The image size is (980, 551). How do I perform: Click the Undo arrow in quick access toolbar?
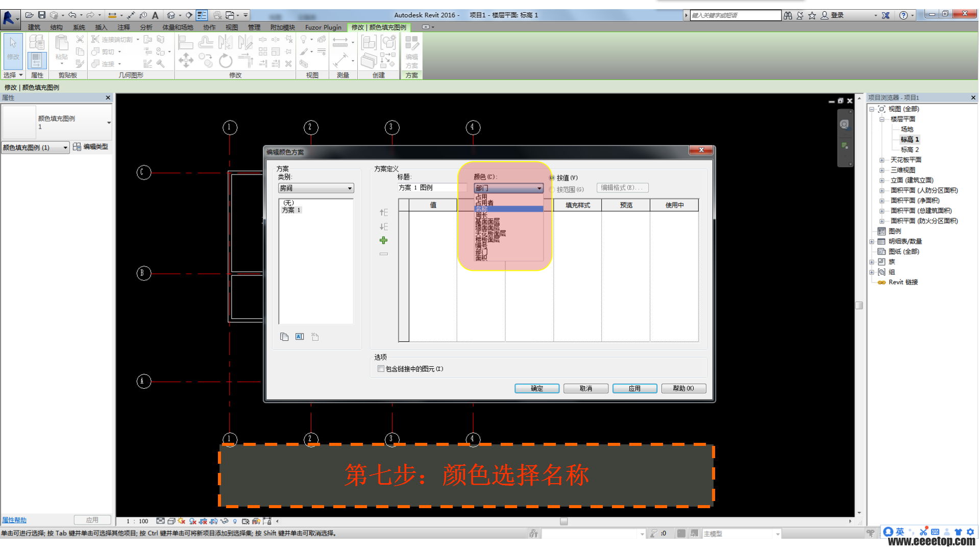[72, 15]
